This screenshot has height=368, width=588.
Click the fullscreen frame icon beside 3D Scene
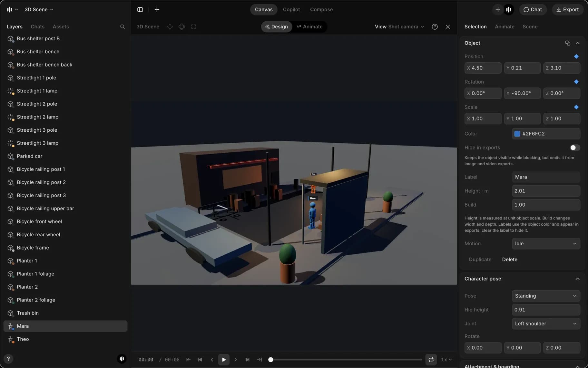click(x=193, y=27)
